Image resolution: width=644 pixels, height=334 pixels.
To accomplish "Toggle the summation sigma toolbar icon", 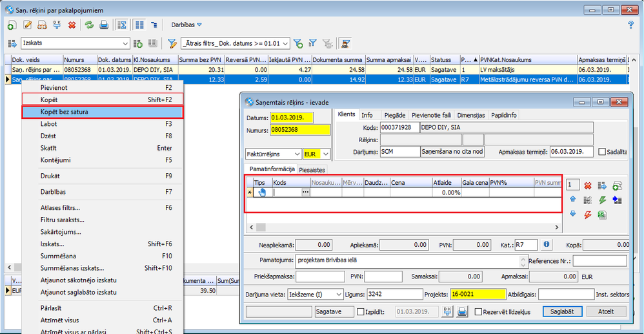I will (x=122, y=25).
